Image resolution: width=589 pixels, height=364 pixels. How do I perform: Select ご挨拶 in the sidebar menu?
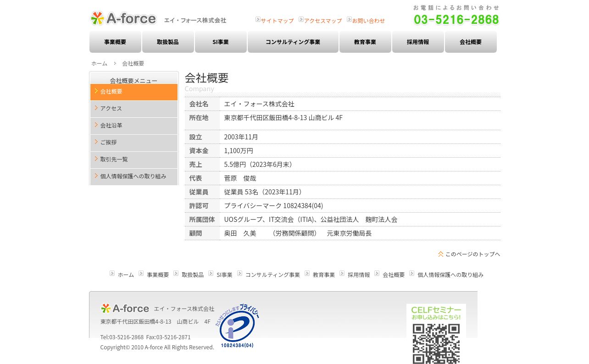pos(134,143)
